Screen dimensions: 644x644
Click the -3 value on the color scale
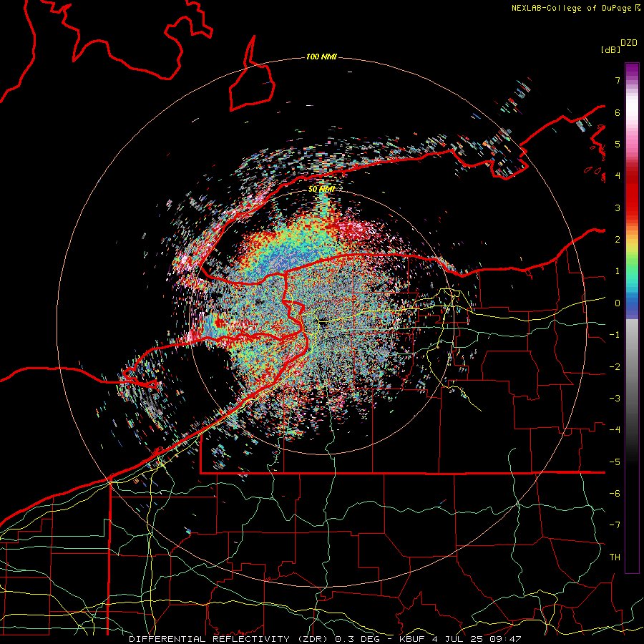coord(615,399)
